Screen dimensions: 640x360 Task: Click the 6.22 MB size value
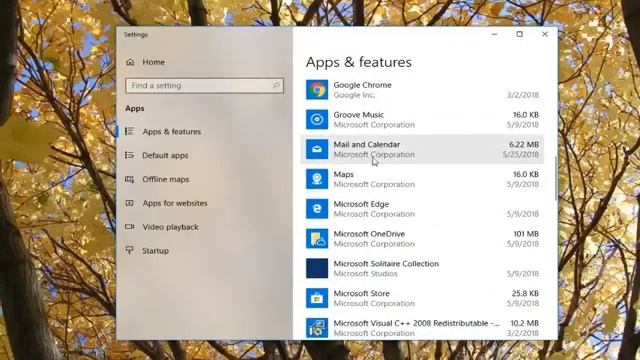pyautogui.click(x=524, y=144)
